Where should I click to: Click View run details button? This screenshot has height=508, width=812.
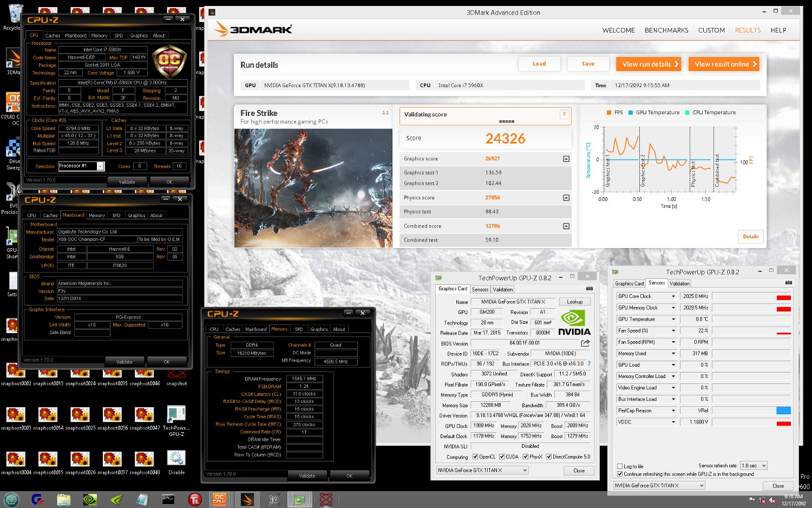(649, 64)
